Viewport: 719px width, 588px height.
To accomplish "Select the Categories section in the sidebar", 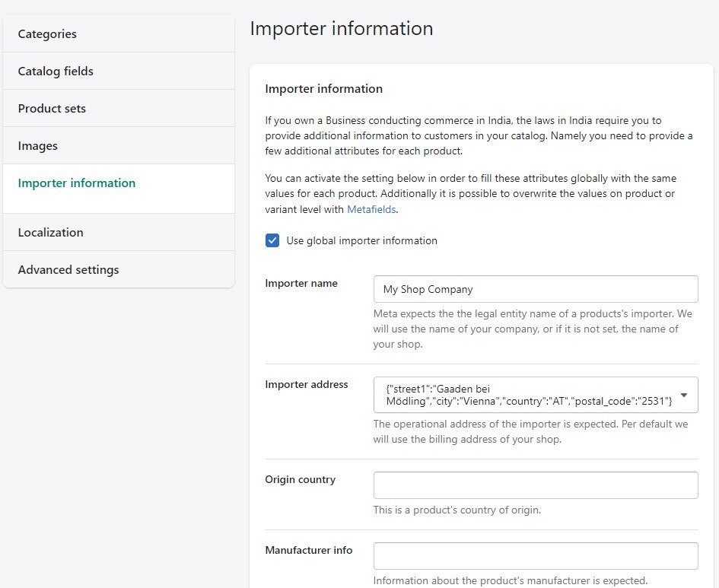I will (x=47, y=34).
